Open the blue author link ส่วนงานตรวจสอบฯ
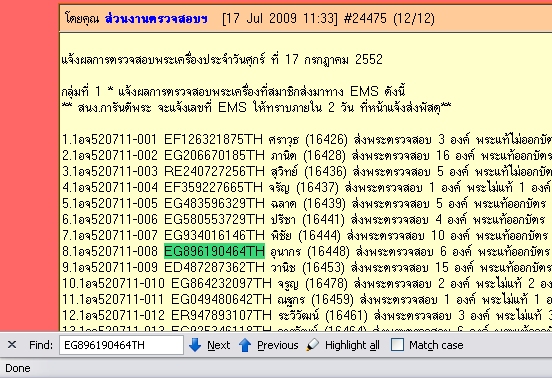Screen dimensions: 552x379 [x=156, y=18]
